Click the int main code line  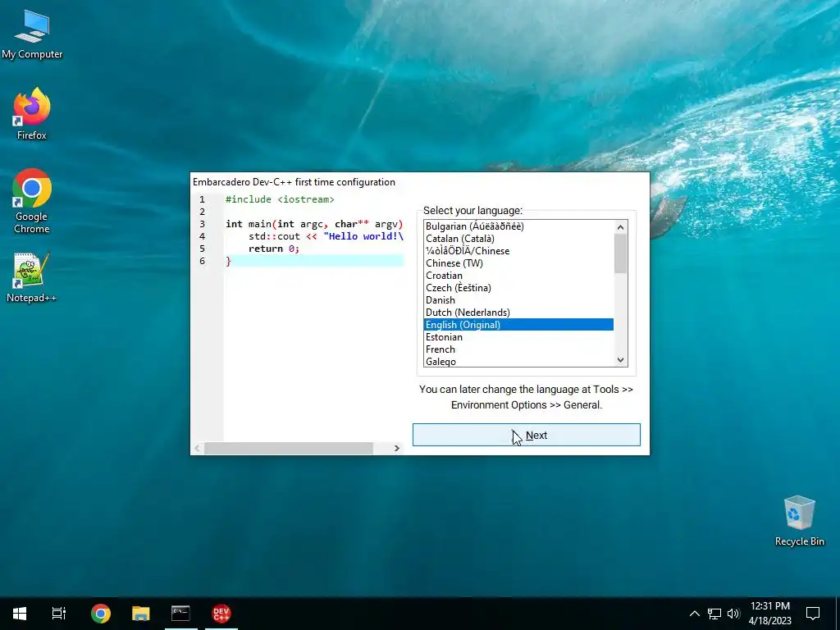coord(313,224)
